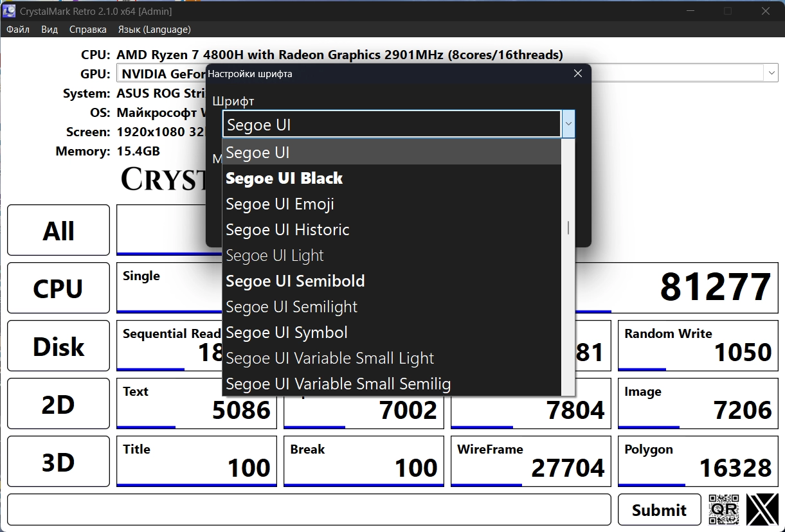Choose Segoe UI Emoji from the list

click(x=280, y=204)
